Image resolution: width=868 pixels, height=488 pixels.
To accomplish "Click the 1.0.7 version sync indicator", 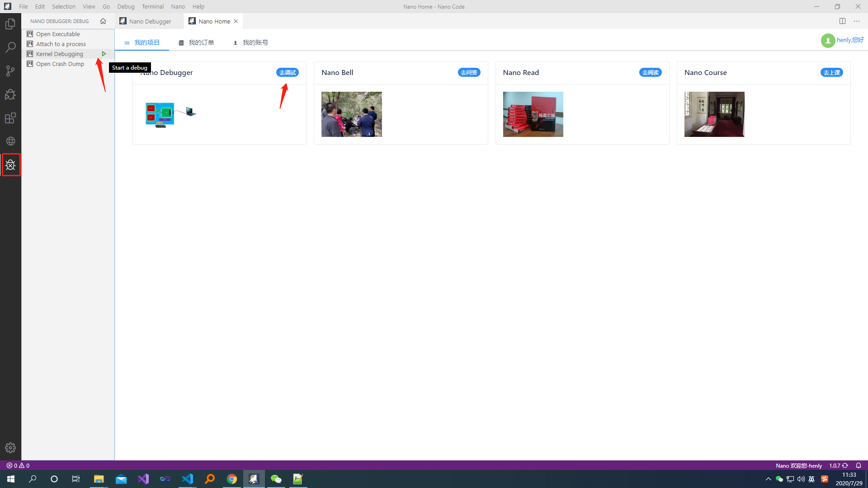I will tap(839, 465).
